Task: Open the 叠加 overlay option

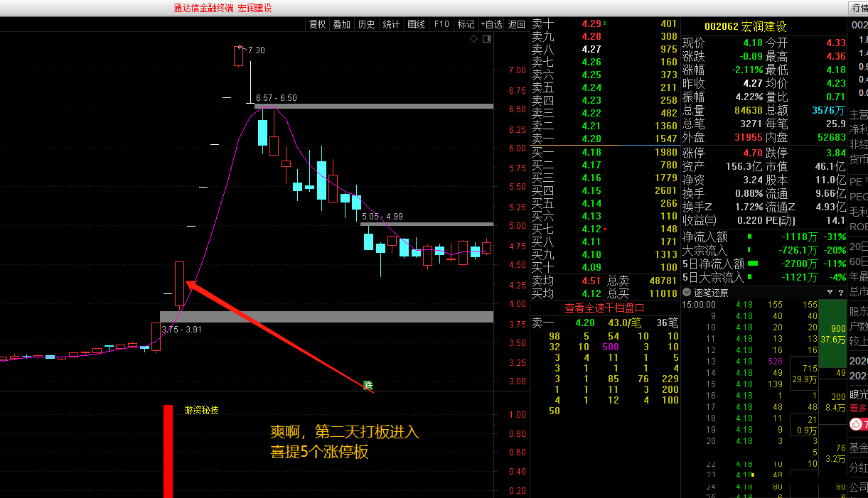Action: pyautogui.click(x=341, y=24)
